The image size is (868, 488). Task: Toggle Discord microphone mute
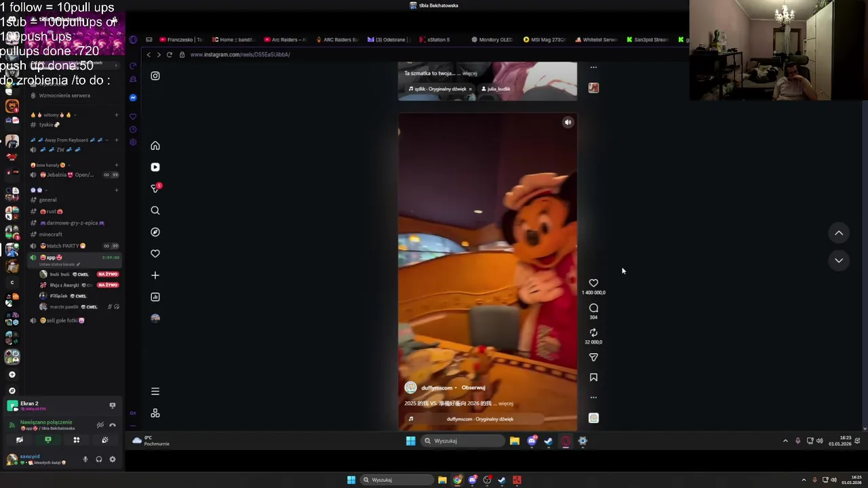85,460
